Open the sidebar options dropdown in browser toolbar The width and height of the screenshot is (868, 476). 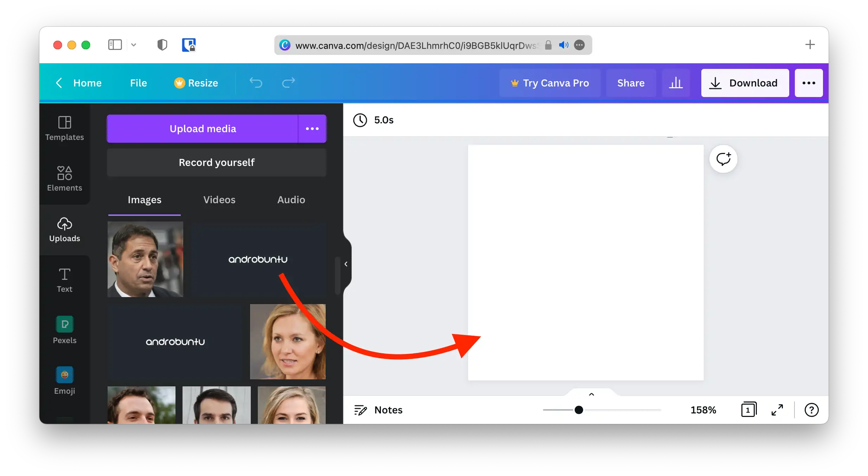pyautogui.click(x=134, y=45)
